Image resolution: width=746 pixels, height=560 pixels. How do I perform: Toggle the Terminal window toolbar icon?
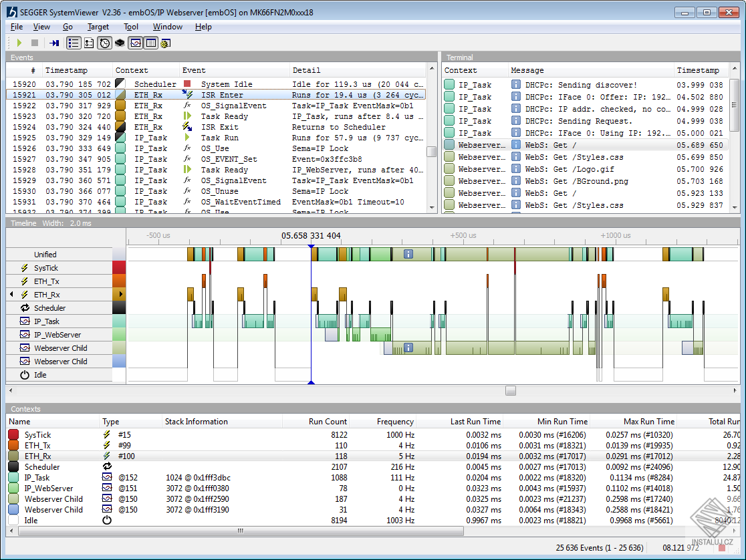coord(89,43)
